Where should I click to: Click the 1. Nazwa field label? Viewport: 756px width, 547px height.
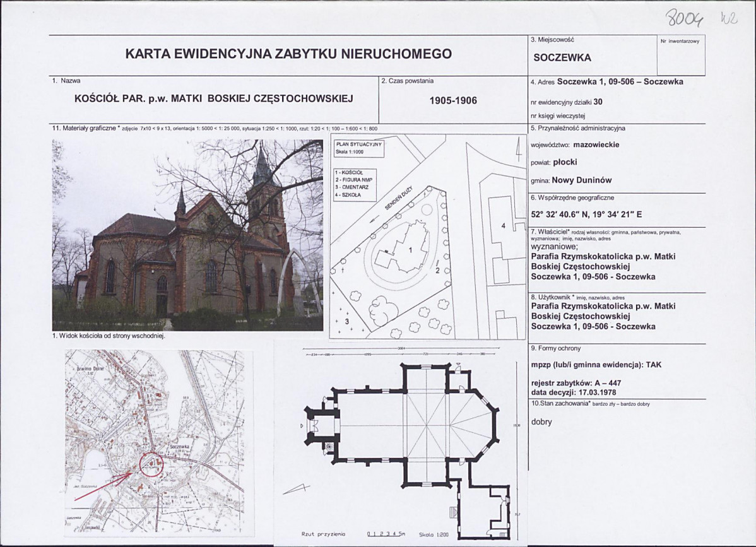66,81
